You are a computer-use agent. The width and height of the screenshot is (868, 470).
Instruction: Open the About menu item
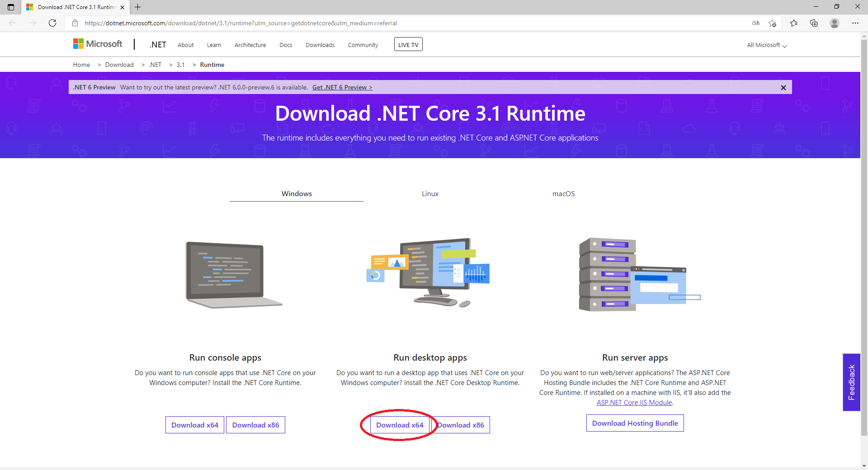(185, 45)
